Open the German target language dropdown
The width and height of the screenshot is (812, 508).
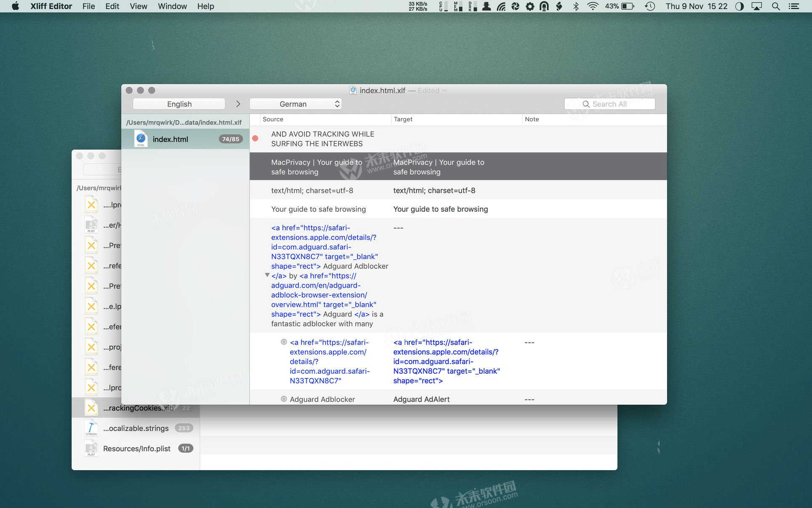[296, 104]
